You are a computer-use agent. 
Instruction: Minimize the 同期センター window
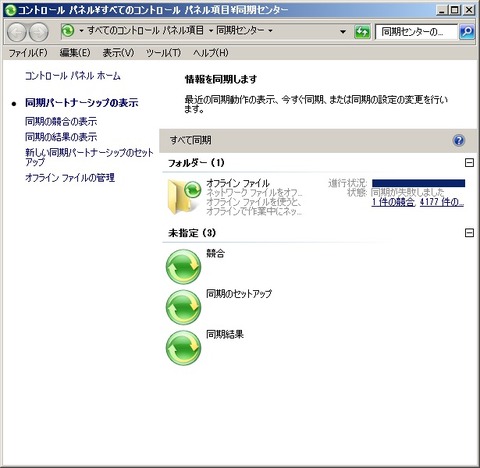pos(441,10)
